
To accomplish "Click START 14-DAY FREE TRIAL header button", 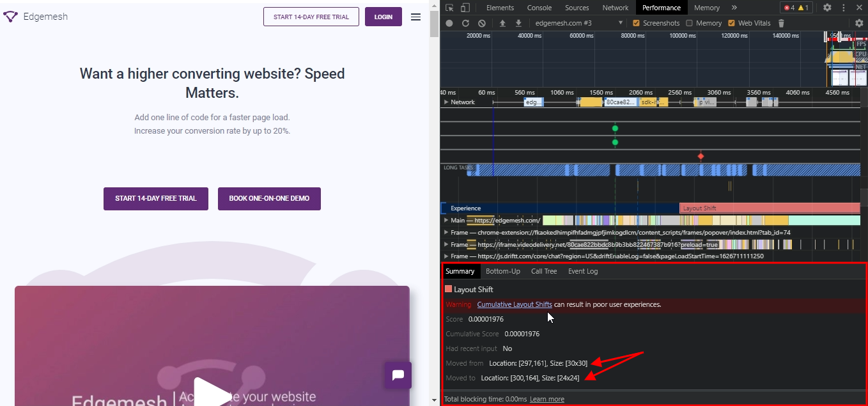I will coord(311,17).
